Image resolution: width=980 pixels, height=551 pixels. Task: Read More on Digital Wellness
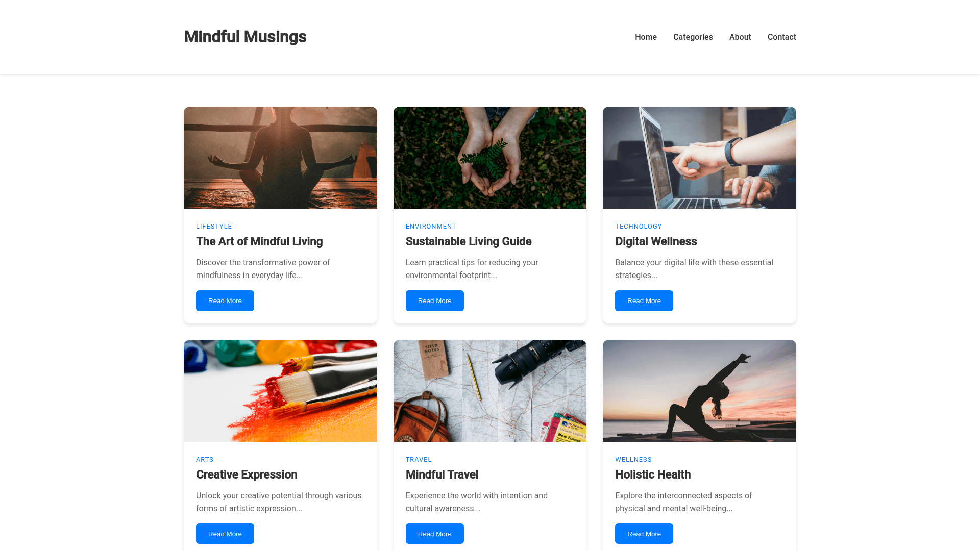(644, 300)
